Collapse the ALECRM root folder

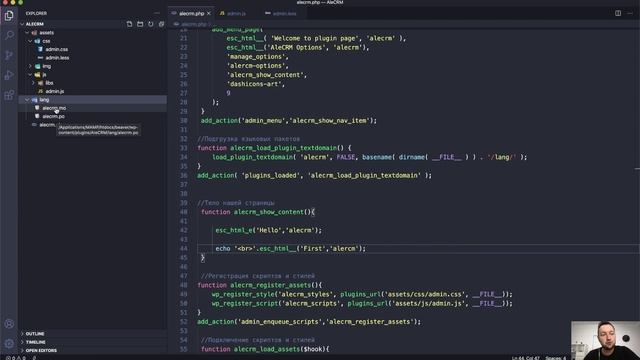coord(22,24)
